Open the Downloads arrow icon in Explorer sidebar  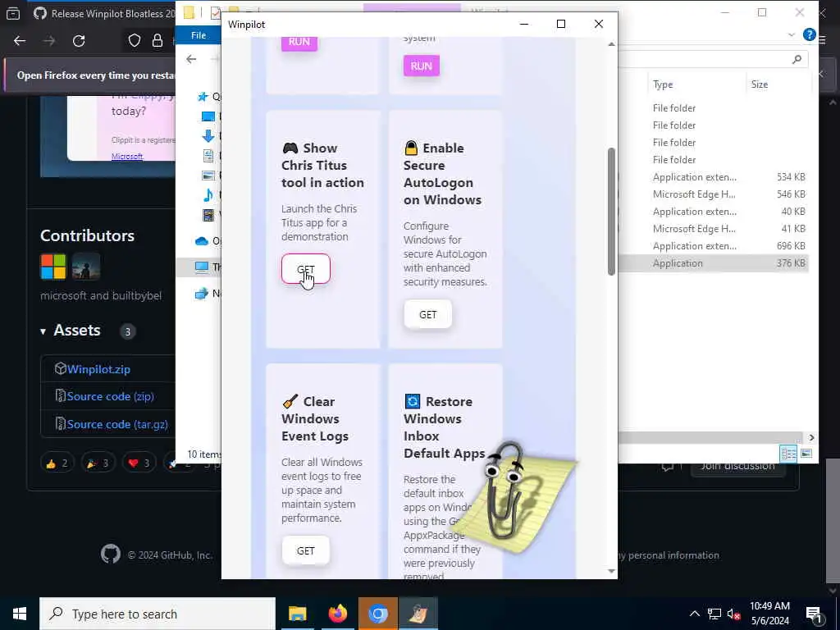pos(208,135)
